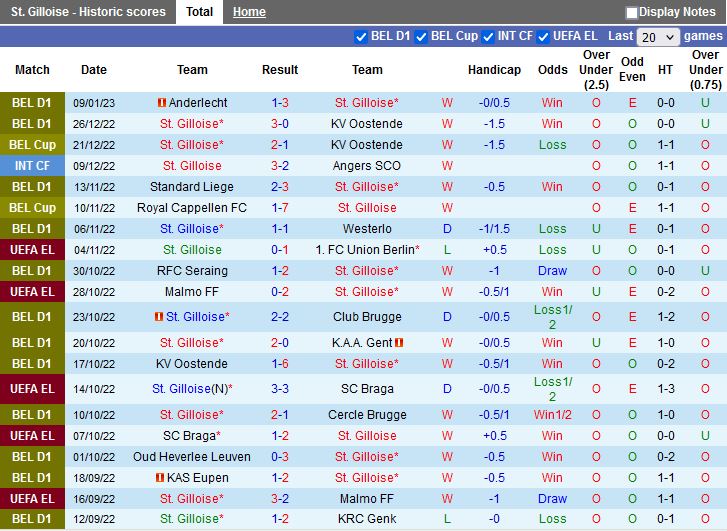The image size is (727, 531).
Task: Click the Over Under (2.5) column header
Action: (x=596, y=70)
